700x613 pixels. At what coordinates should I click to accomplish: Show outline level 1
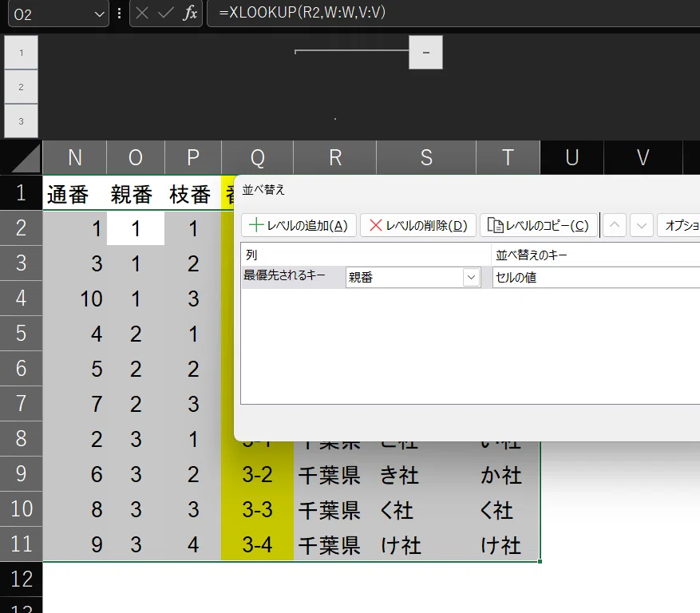[x=21, y=53]
